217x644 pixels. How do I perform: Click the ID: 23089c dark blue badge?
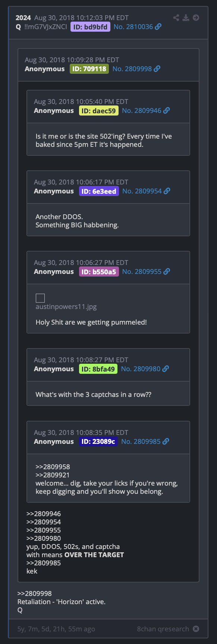point(98,442)
